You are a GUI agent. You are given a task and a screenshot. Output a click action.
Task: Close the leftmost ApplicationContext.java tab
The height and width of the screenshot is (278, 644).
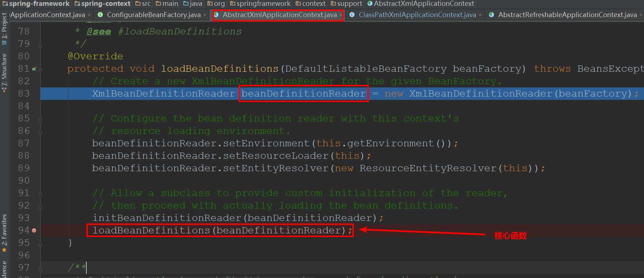point(89,15)
